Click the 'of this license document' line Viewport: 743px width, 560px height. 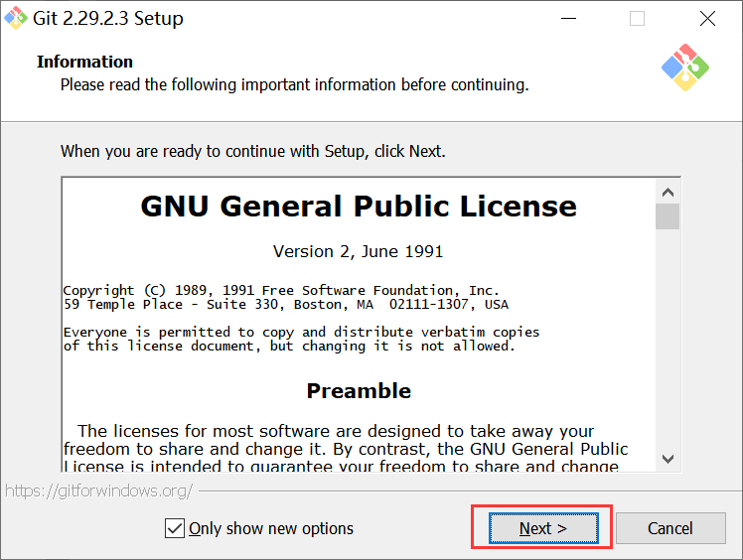click(x=289, y=346)
